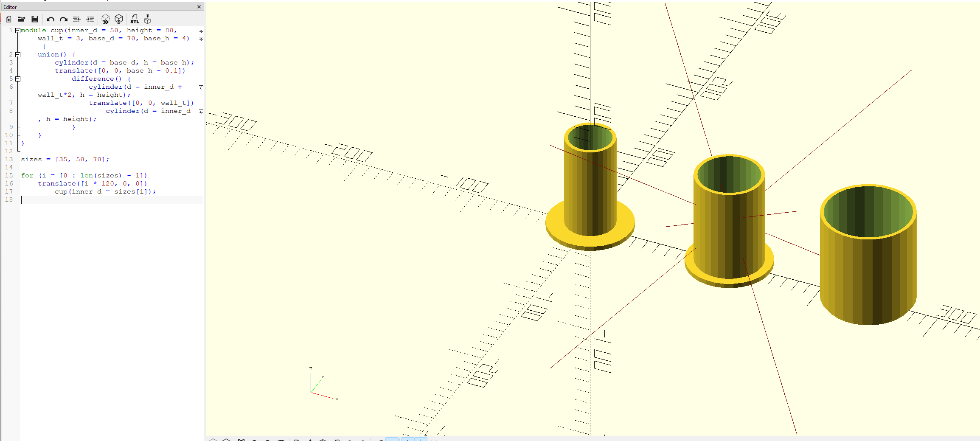The height and width of the screenshot is (441, 980).
Task: Place cursor on empty line 18
Action: pyautogui.click(x=112, y=199)
